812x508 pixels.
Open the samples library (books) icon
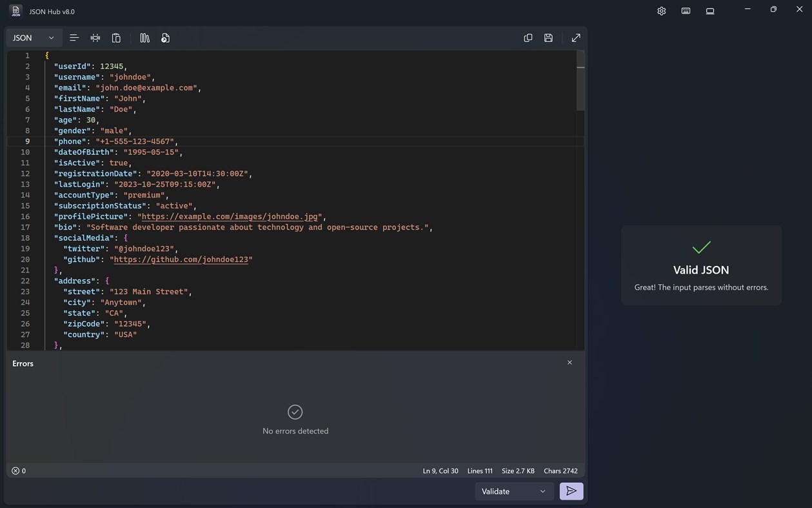coord(144,38)
